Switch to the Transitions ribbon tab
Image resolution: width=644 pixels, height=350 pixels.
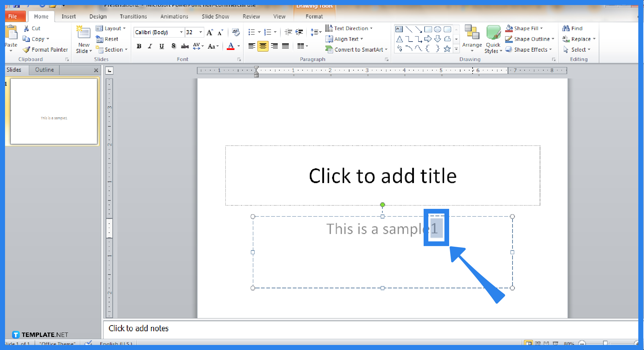pos(133,16)
